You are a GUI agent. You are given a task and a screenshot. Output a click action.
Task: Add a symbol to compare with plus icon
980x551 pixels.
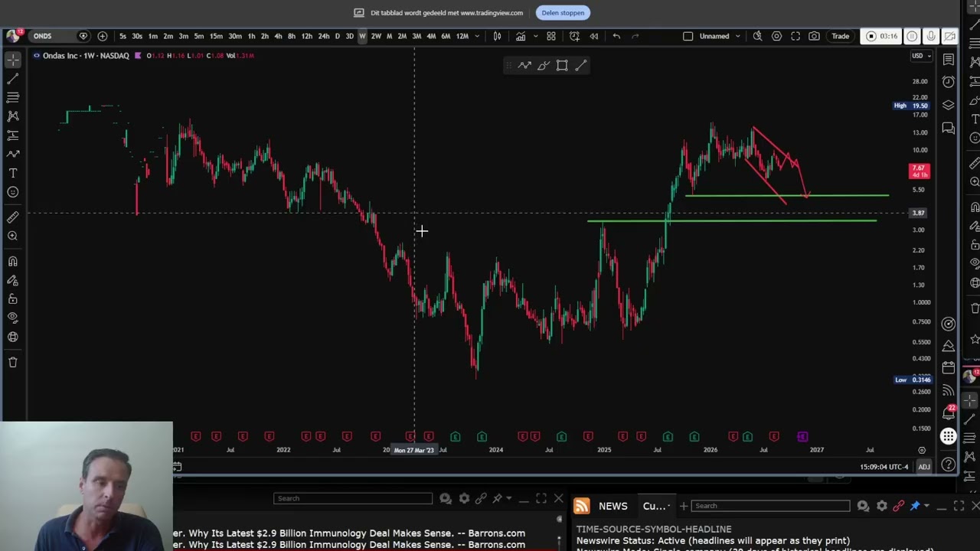(x=103, y=36)
